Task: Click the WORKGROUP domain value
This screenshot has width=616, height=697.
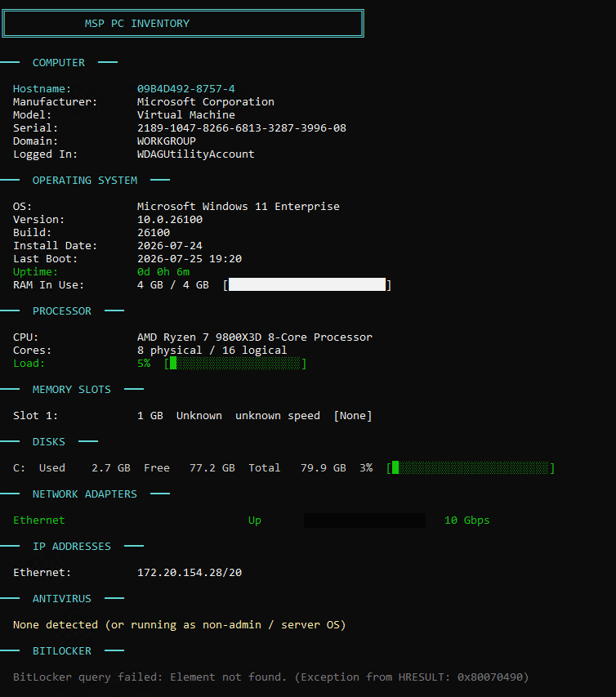Action: pos(166,141)
